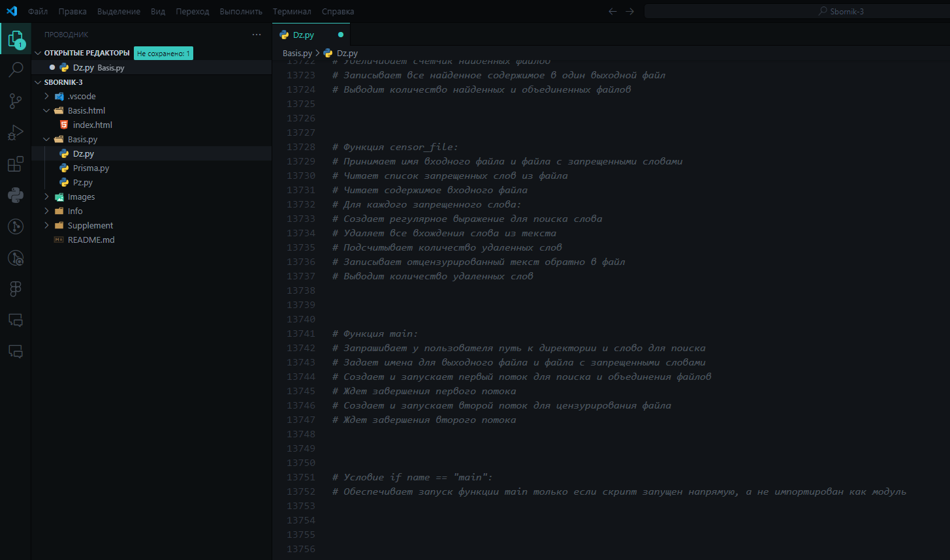Open the Терминал menu
The width and height of the screenshot is (950, 560).
[292, 11]
